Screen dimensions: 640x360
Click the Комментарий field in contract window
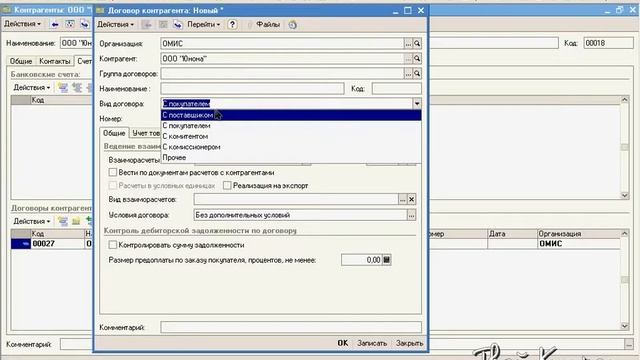pyautogui.click(x=291, y=327)
